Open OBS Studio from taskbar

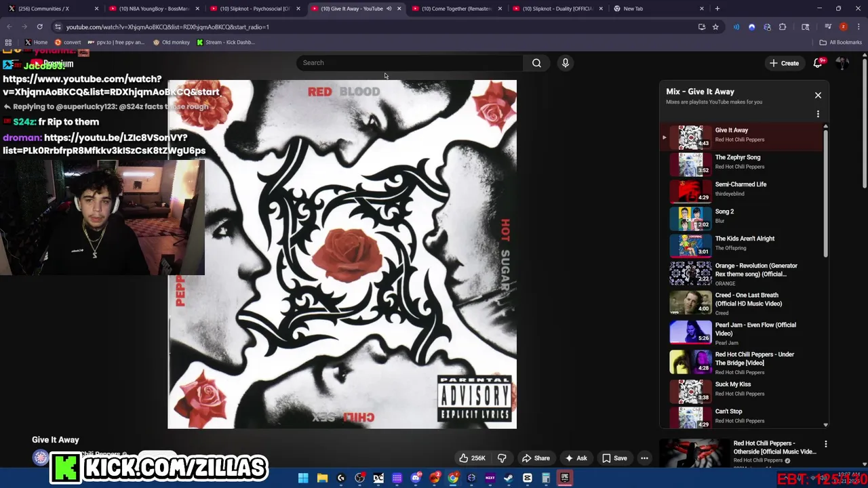tap(359, 478)
